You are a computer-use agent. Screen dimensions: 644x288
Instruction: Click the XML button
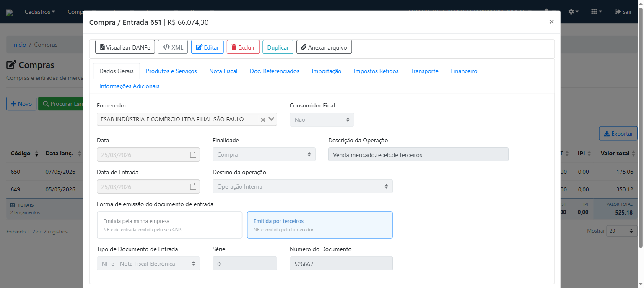point(173,47)
